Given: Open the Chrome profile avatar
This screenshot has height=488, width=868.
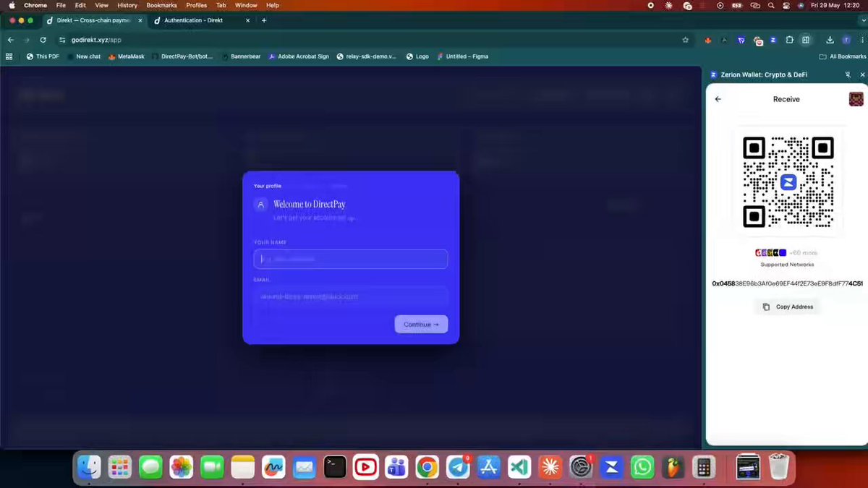Looking at the screenshot, I should 846,40.
